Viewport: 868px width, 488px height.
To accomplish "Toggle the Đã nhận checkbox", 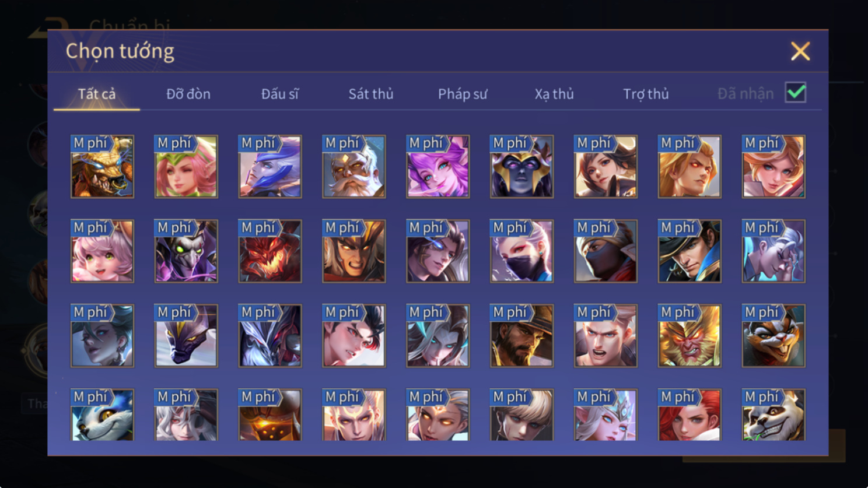I will click(796, 93).
